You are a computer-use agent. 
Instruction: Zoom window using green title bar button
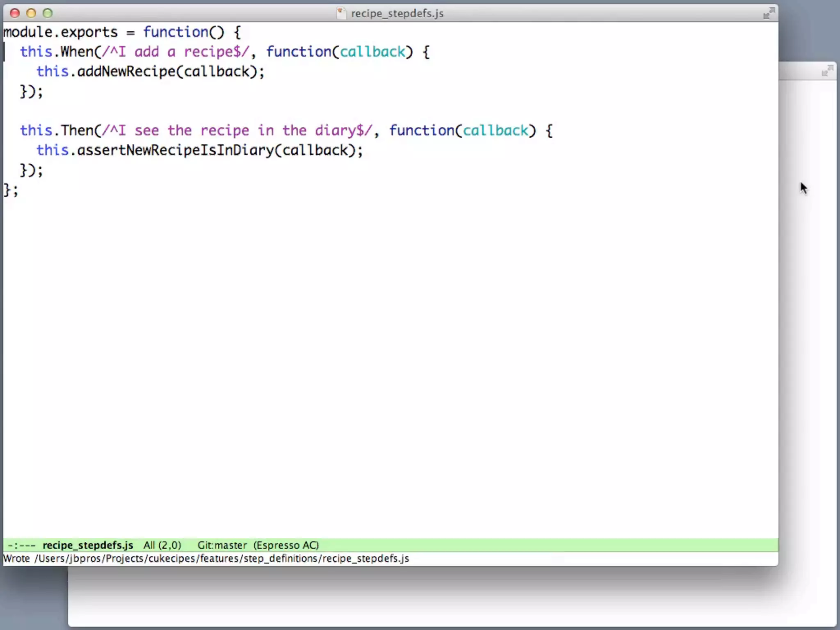[x=48, y=13]
